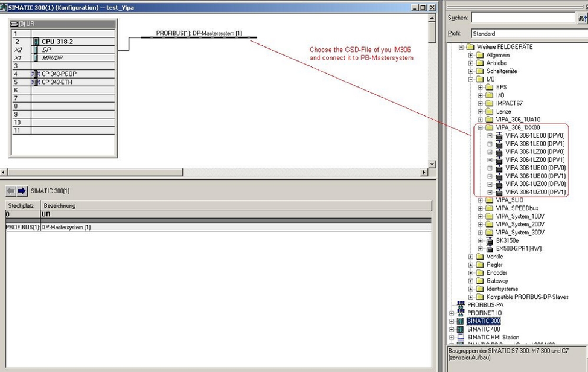588x372 pixels.
Task: Select the DP interface icon in row X2
Action: [36, 50]
